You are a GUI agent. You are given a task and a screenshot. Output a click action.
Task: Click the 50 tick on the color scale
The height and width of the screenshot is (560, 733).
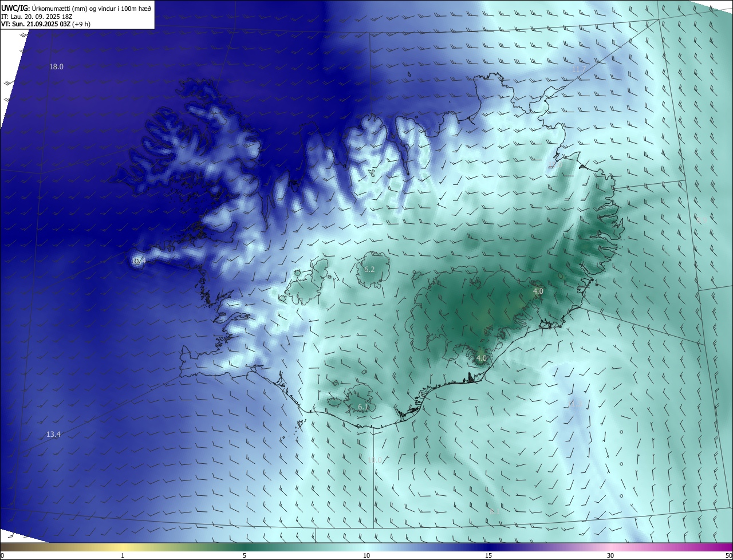tap(728, 555)
